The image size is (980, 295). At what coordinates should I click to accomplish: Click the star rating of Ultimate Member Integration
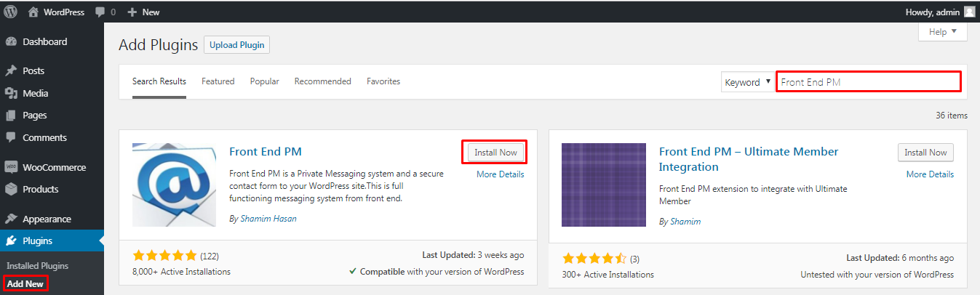[594, 259]
